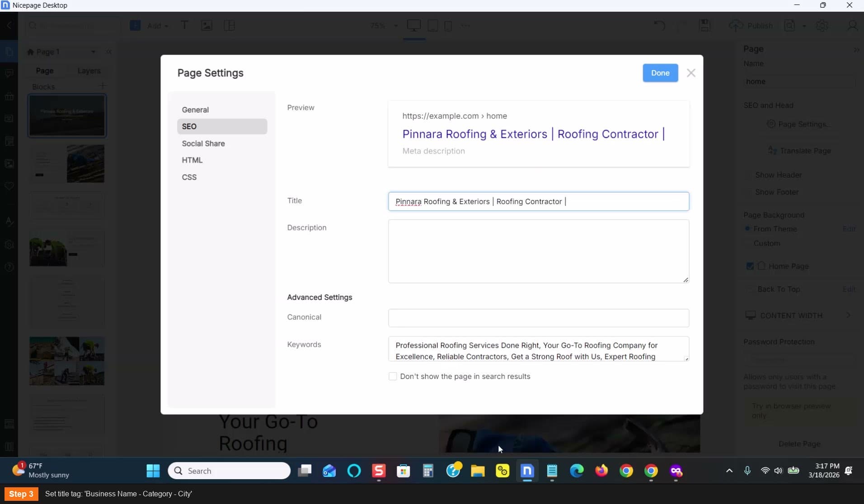Click the back arrow in top-left
Image resolution: width=864 pixels, height=504 pixels.
click(9, 26)
